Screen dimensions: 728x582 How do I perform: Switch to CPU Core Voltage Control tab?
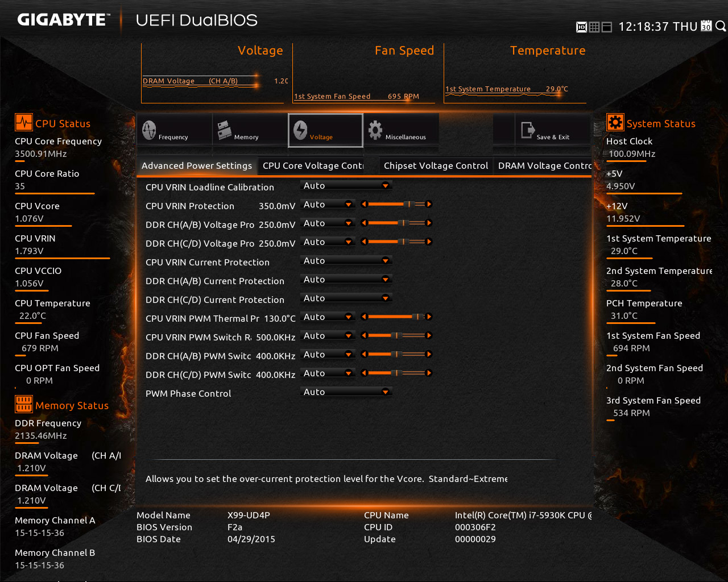tap(313, 166)
